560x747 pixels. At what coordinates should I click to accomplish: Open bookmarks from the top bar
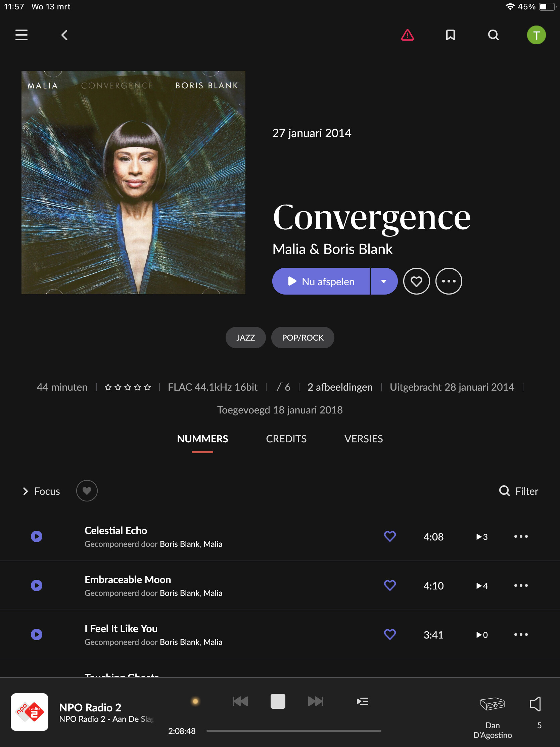450,35
